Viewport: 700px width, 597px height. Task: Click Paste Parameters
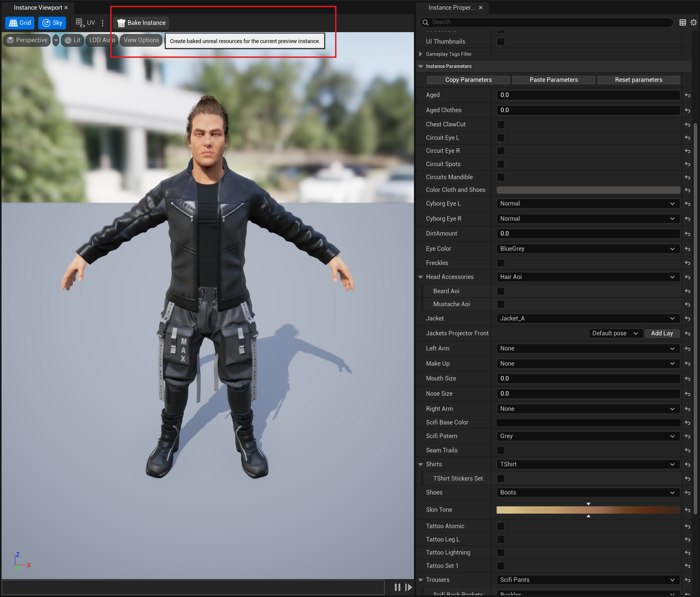(553, 80)
